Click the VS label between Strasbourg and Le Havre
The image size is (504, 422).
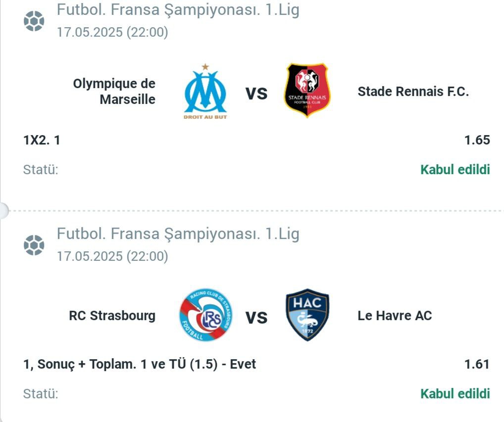pos(256,318)
